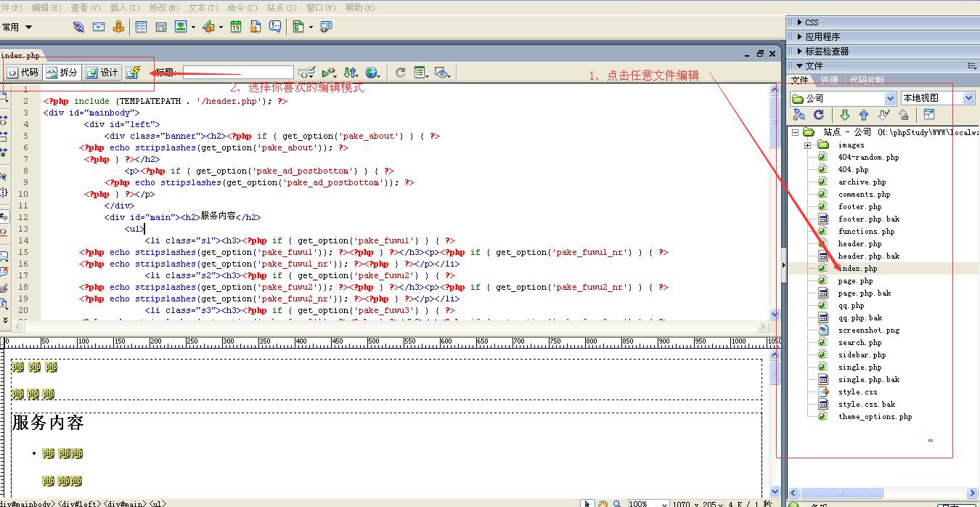Expand the 应用程序 panel group
The image size is (980, 507).
coord(799,36)
